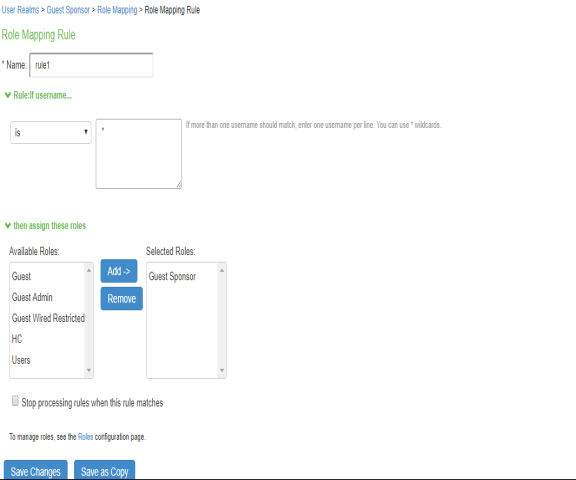The height and width of the screenshot is (480, 576).
Task: Click the scroll-down arrow in Available Roles
Action: (x=89, y=370)
